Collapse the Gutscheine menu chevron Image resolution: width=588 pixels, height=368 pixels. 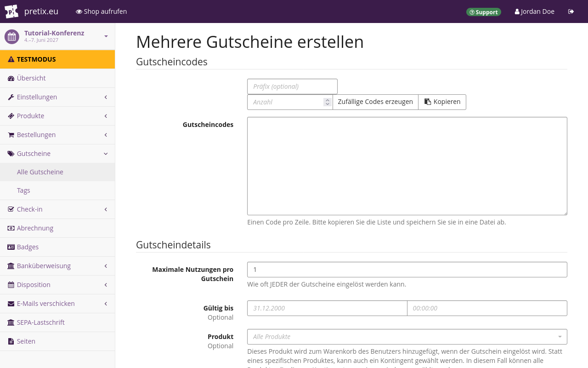[x=106, y=154]
